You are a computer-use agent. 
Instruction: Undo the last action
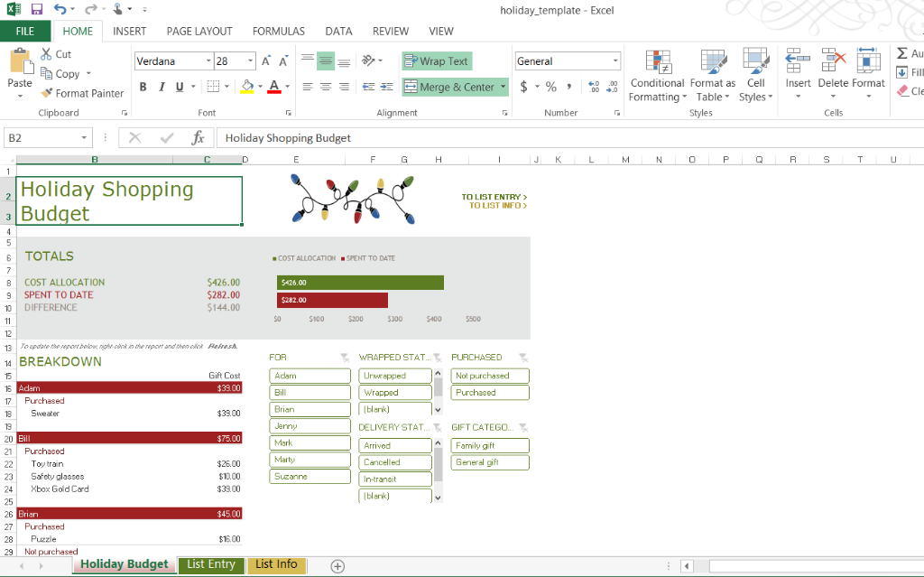60,9
